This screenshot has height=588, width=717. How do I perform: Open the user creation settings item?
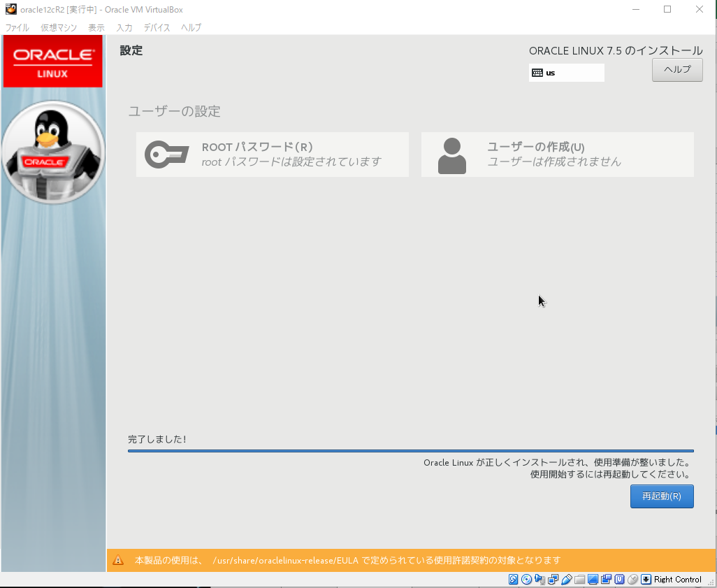[x=557, y=154]
